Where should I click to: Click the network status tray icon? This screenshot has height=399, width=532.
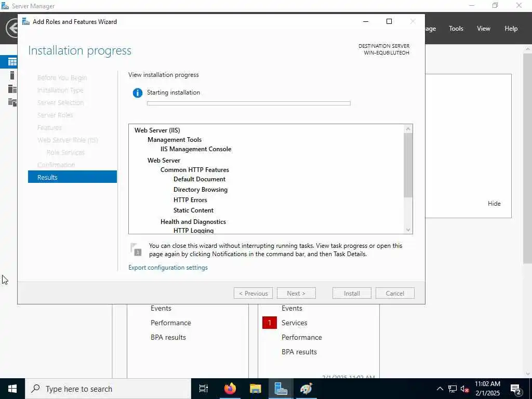[453, 389]
